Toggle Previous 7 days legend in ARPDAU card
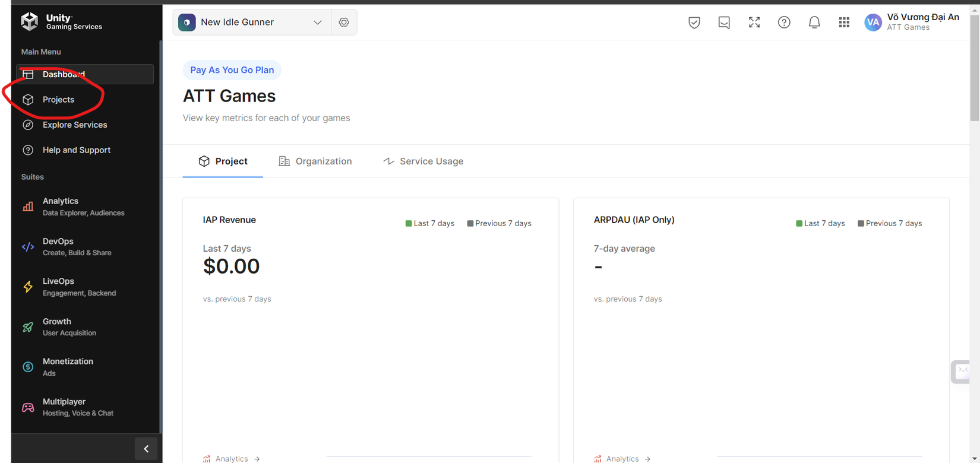Screen dimensions: 980x463 pyautogui.click(x=890, y=224)
